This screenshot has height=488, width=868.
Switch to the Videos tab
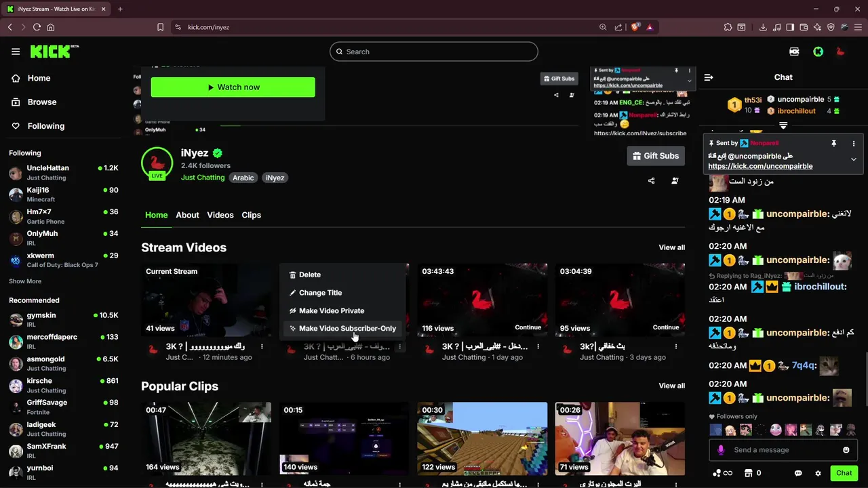[x=220, y=215]
